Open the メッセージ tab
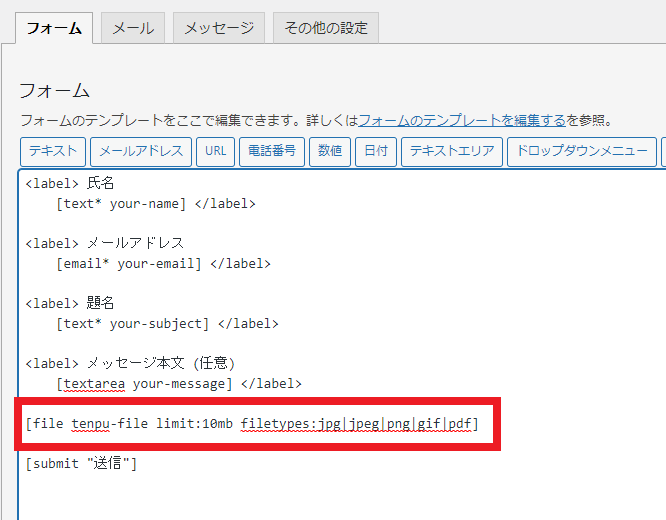This screenshot has height=520, width=666. (x=218, y=28)
